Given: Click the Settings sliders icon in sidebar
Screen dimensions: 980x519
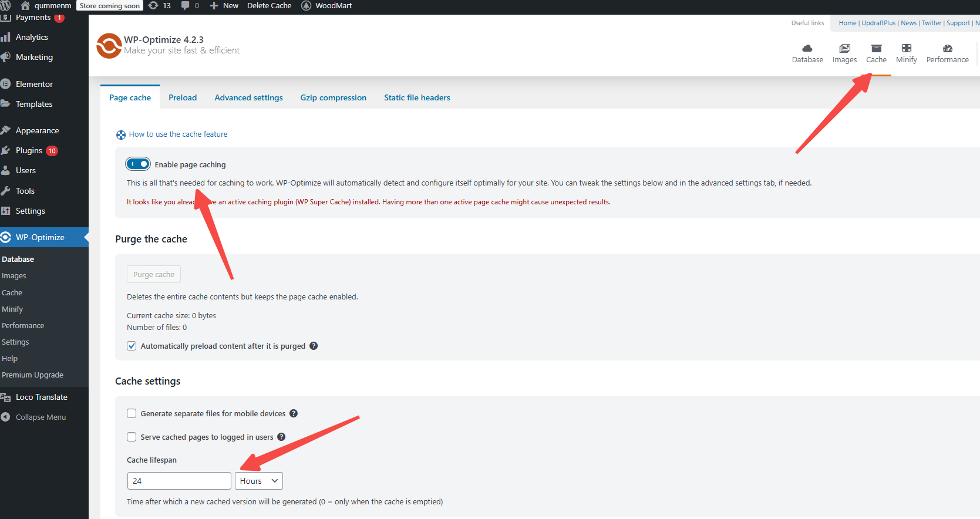Looking at the screenshot, I should [6, 211].
